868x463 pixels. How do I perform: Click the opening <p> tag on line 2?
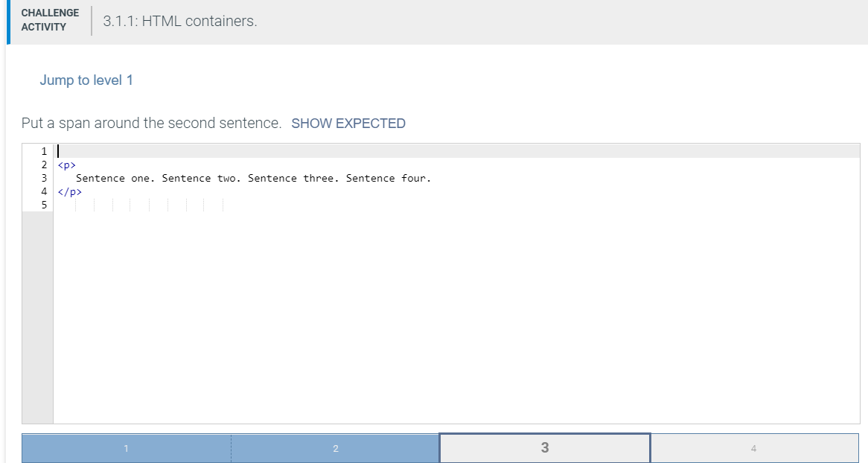[x=66, y=164]
